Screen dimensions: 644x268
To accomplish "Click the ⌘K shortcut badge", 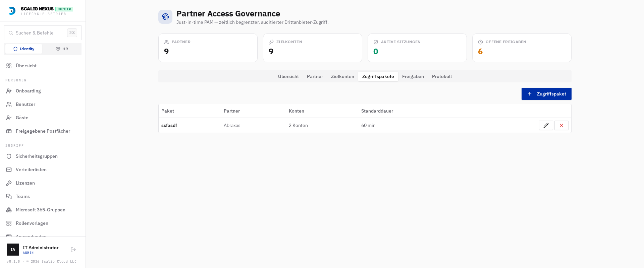I will coord(72,33).
